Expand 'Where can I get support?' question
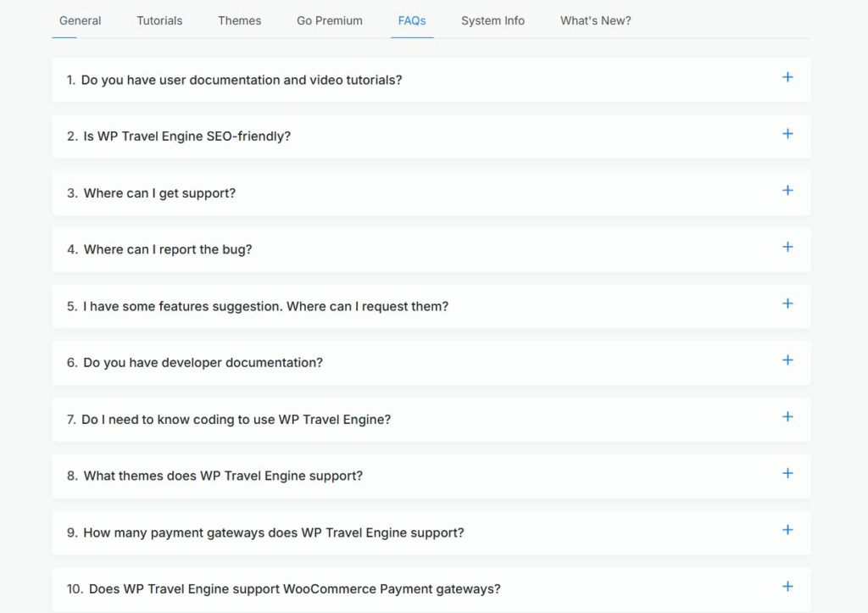Image resolution: width=868 pixels, height=613 pixels. [159, 193]
